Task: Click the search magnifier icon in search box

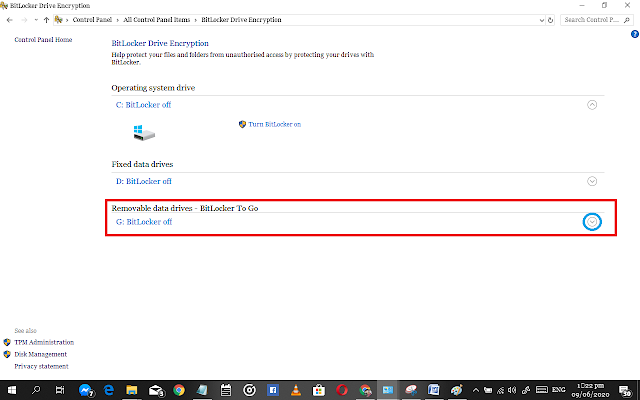Action: [x=627, y=20]
